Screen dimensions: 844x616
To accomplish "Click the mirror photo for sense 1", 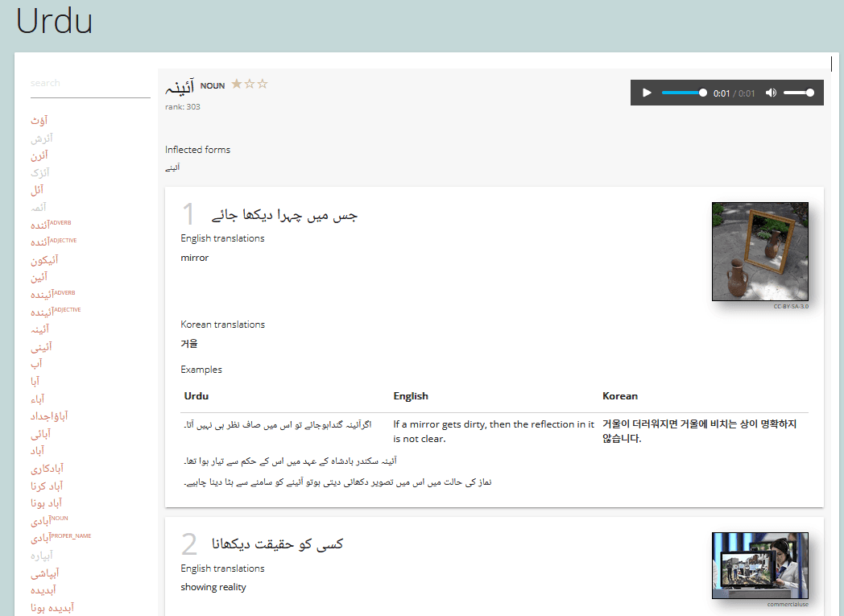I will (x=759, y=251).
